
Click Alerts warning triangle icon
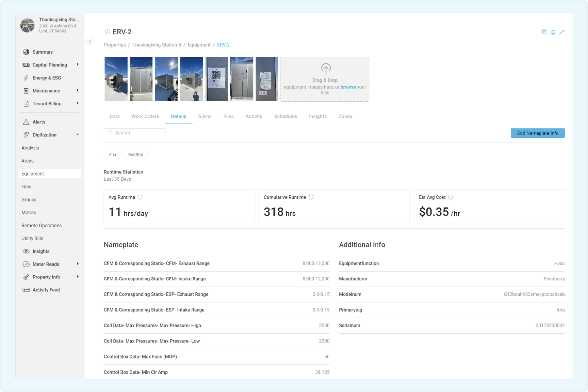(26, 122)
